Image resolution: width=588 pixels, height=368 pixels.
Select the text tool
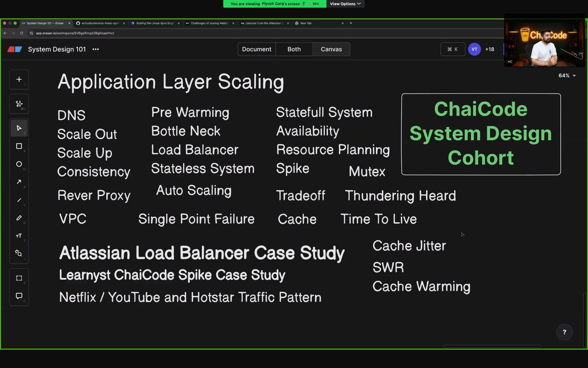19,236
